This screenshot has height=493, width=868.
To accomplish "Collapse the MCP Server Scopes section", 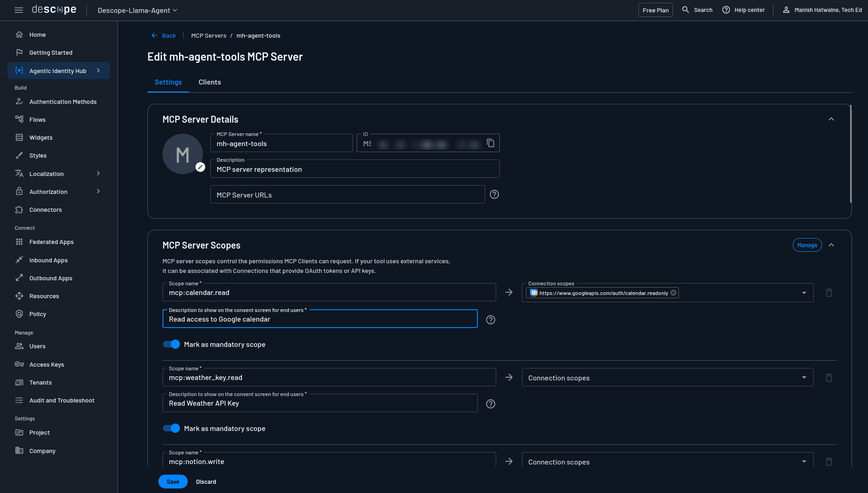I will 831,245.
